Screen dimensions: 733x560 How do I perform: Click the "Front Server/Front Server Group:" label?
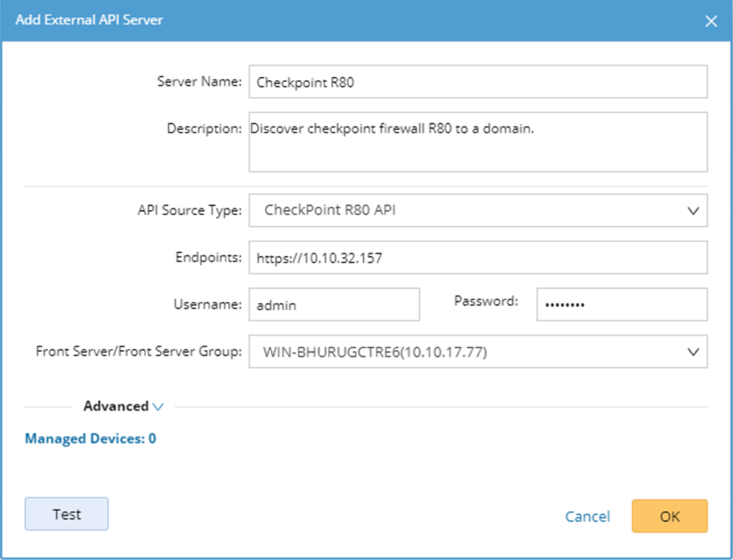click(x=139, y=352)
